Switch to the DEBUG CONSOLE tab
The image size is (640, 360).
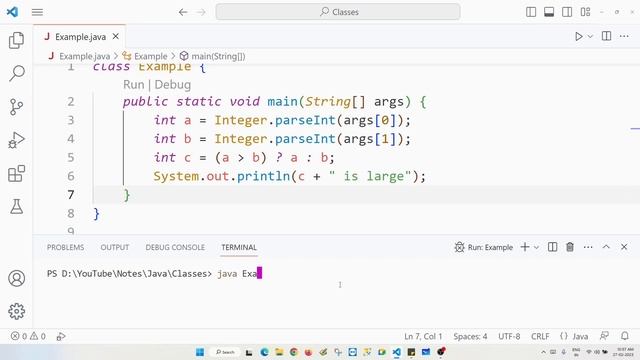pos(175,247)
